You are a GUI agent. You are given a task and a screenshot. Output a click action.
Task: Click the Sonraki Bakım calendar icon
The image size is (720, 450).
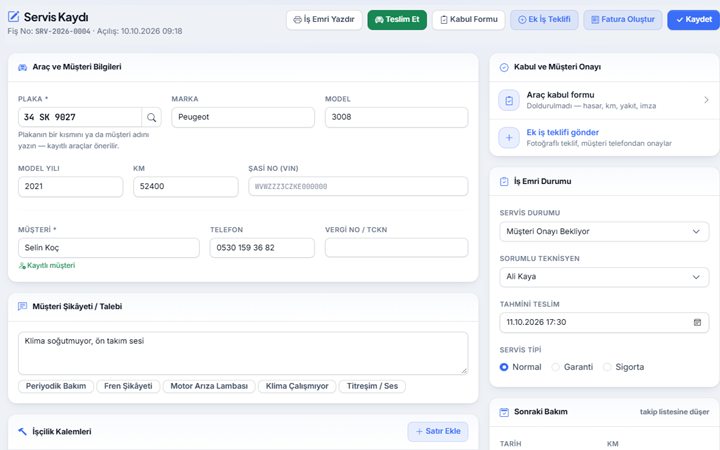tap(504, 412)
